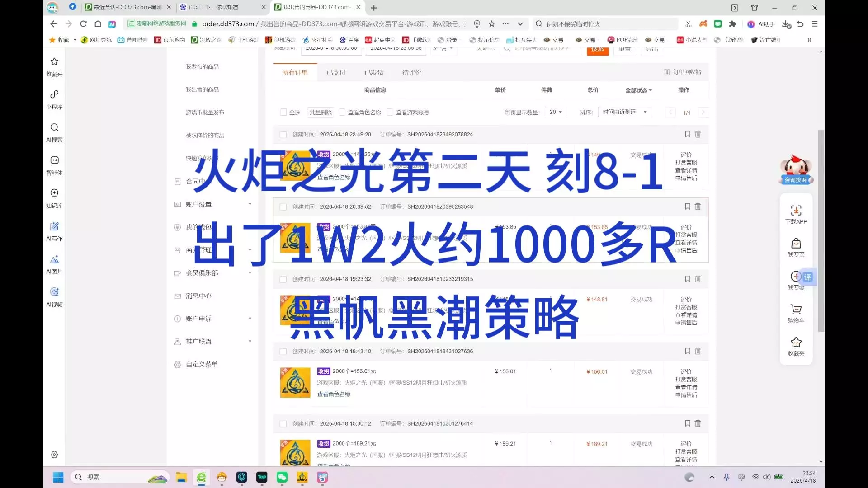Open AI写作 sidebar tool

(x=54, y=226)
